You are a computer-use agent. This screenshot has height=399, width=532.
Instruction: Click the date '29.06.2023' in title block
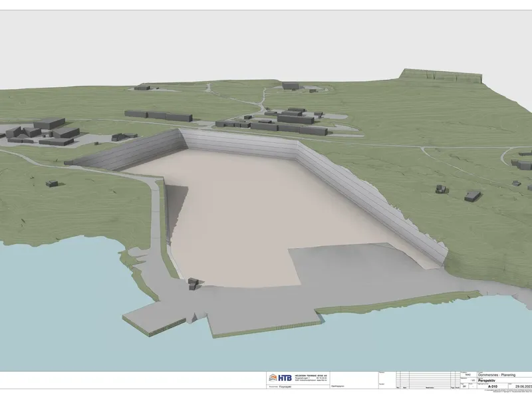pos(523,386)
